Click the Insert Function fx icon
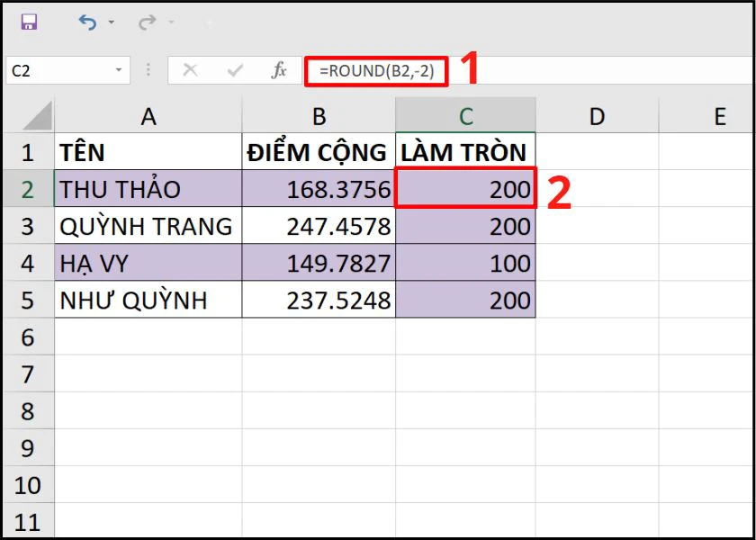Image resolution: width=756 pixels, height=540 pixels. 279,71
